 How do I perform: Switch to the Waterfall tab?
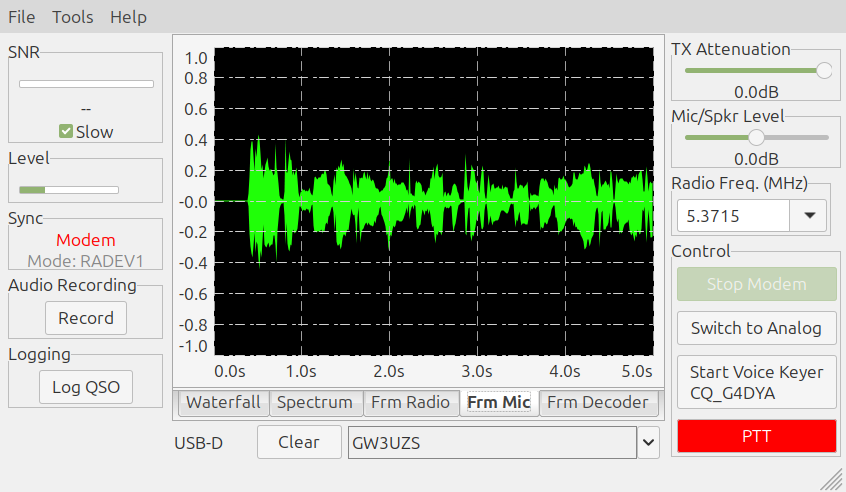[x=223, y=402]
